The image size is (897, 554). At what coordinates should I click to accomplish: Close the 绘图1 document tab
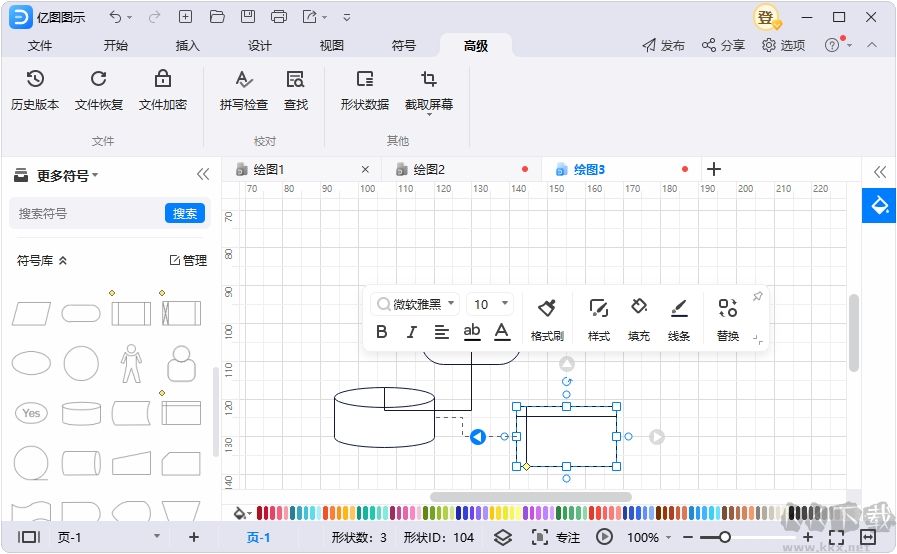tap(365, 169)
